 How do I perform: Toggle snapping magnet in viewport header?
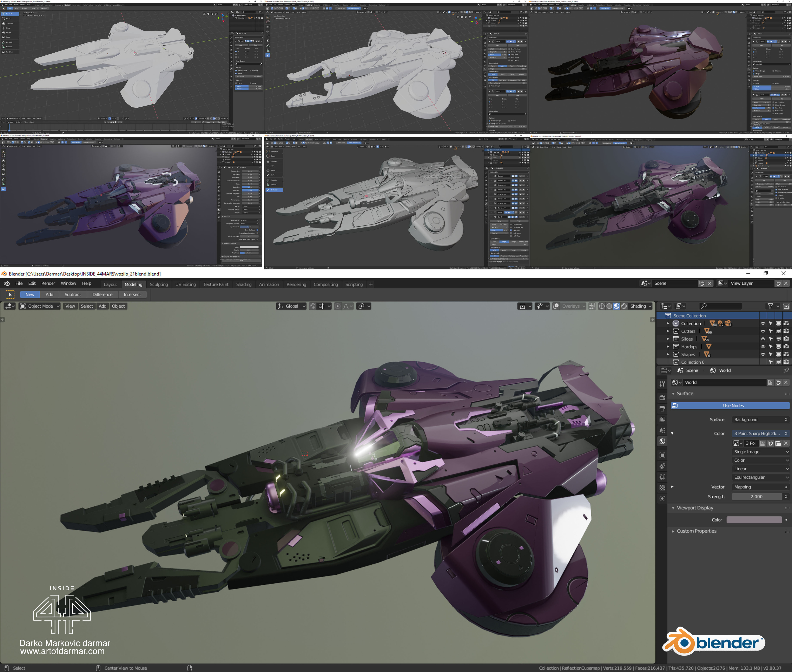(312, 306)
